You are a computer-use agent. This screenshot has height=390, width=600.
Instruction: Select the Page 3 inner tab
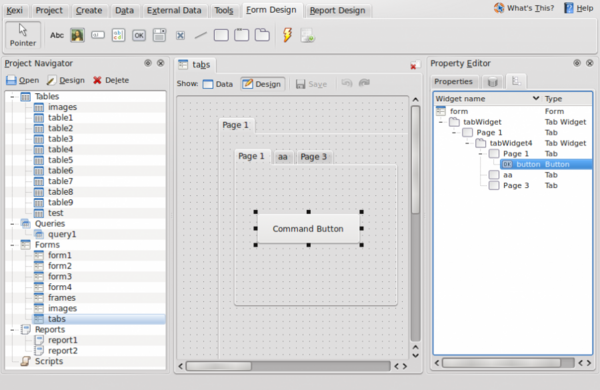pyautogui.click(x=313, y=157)
